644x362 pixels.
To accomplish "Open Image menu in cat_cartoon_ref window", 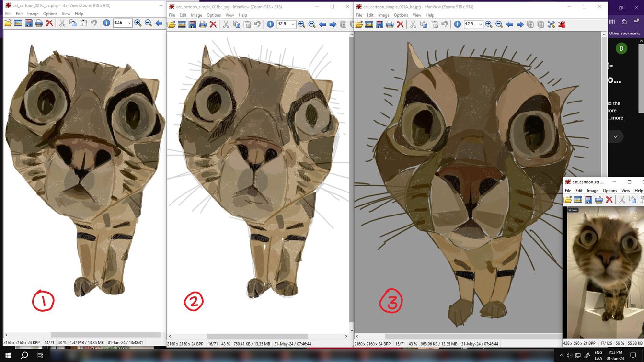I will click(593, 191).
